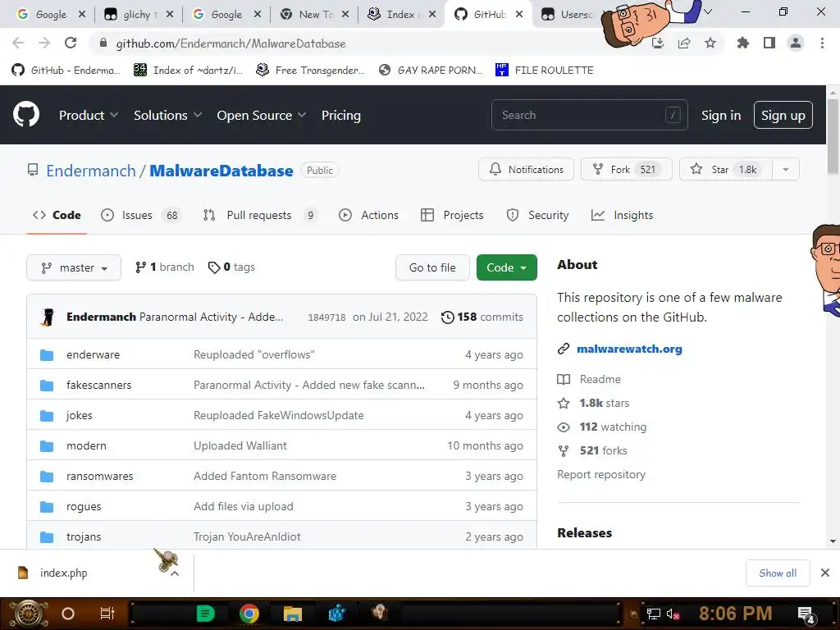Switch to the Actions tab
The width and height of the screenshot is (840, 630).
pos(368,215)
